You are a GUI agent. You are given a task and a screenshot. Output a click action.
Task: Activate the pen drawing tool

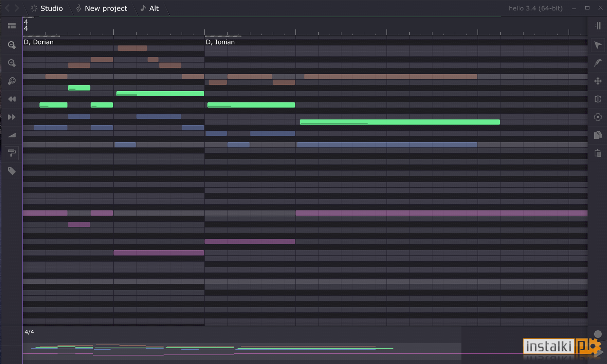tap(598, 63)
